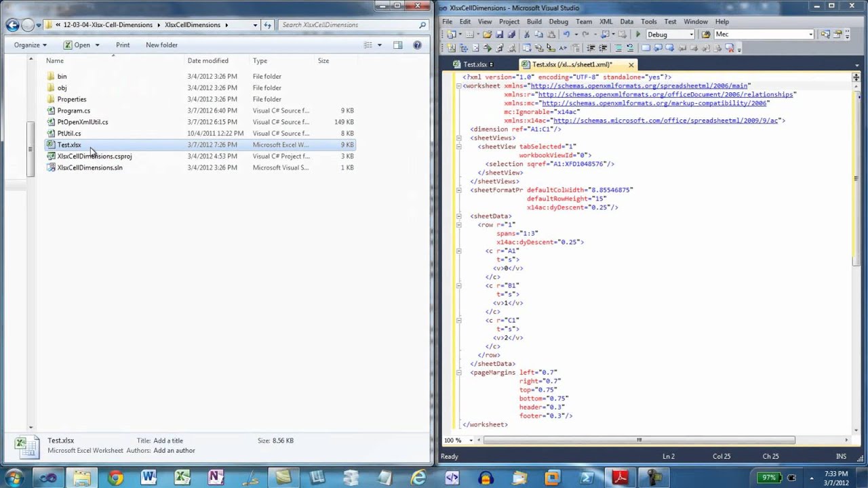
Task: Open Properties Window toolbar icon
Action: tap(838, 34)
